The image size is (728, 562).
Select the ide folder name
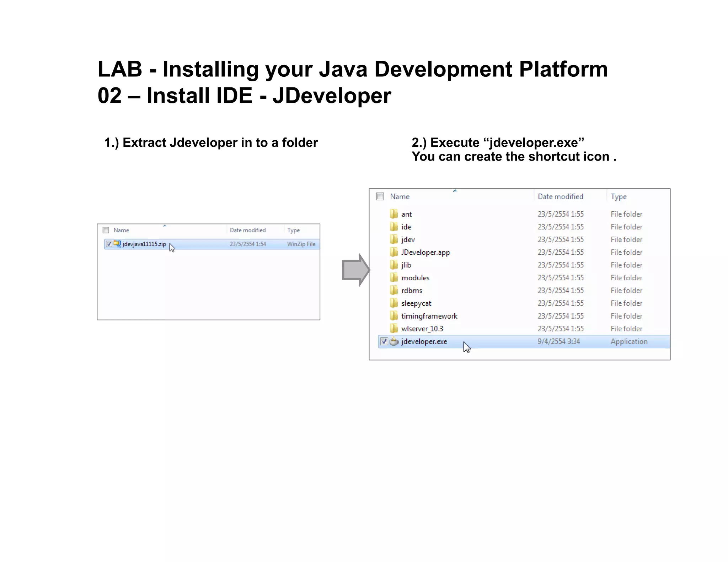[406, 227]
